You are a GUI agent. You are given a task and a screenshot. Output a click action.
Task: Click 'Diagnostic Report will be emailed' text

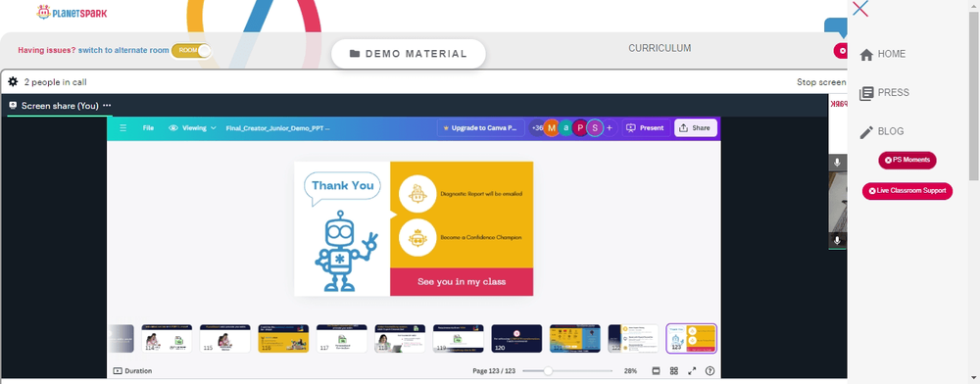pyautogui.click(x=481, y=194)
